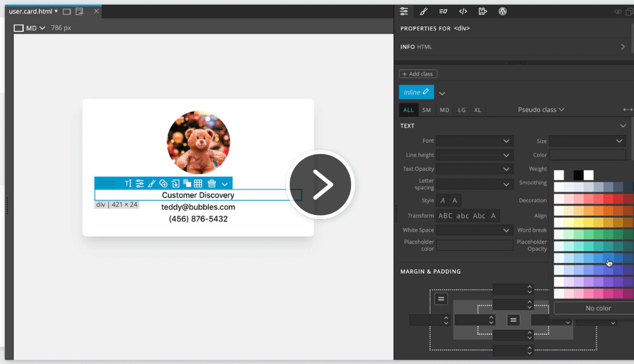The image size is (634, 364).
Task: Open the Font dropdown
Action: pyautogui.click(x=474, y=141)
